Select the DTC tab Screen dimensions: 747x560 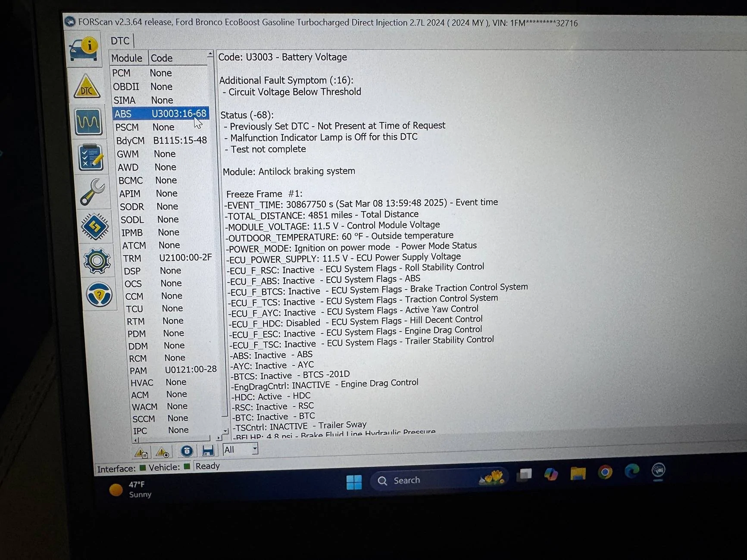(x=120, y=41)
